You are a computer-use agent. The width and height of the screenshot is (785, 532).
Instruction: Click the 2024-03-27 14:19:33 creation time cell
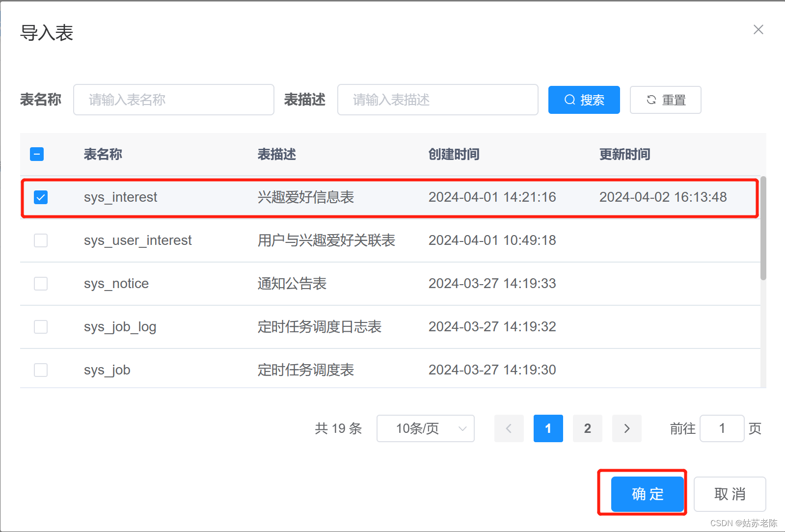coord(492,284)
